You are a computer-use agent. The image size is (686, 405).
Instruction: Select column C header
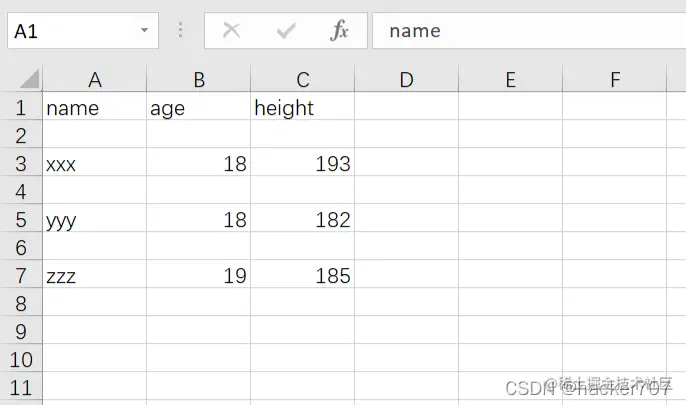[303, 79]
